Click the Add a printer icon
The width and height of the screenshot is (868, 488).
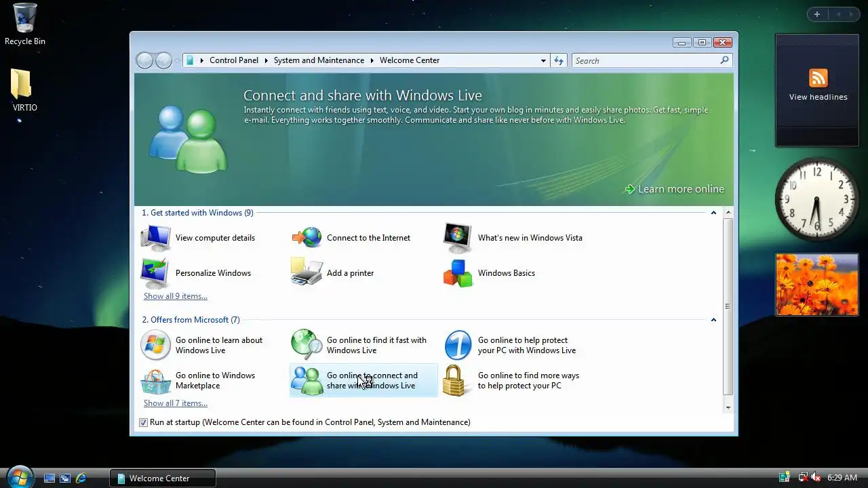coord(307,272)
